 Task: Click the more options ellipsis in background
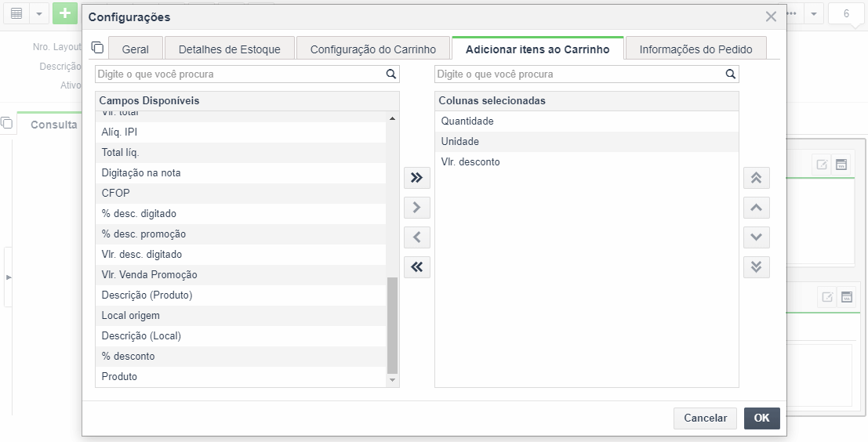coord(792,13)
